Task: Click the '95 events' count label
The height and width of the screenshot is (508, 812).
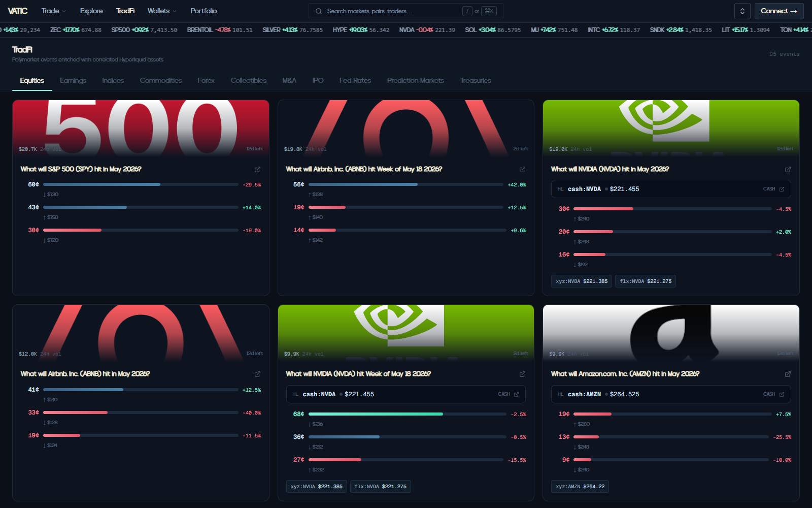Action: (784, 54)
